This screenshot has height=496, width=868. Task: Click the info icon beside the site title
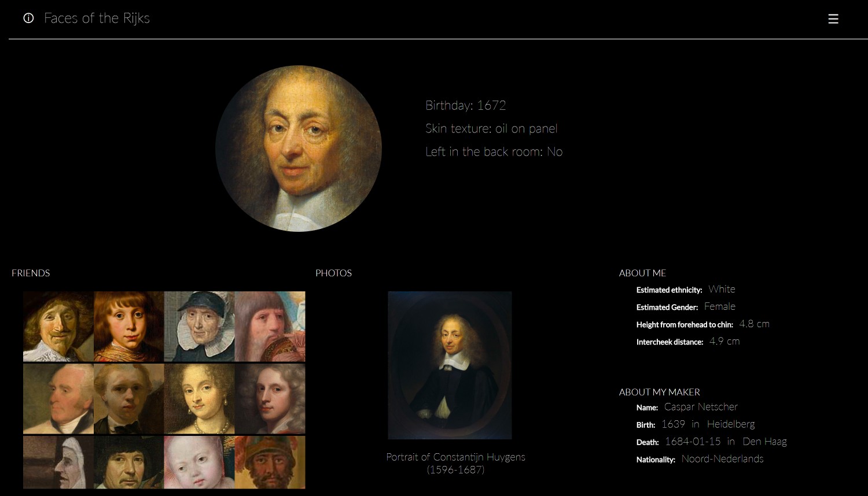28,18
